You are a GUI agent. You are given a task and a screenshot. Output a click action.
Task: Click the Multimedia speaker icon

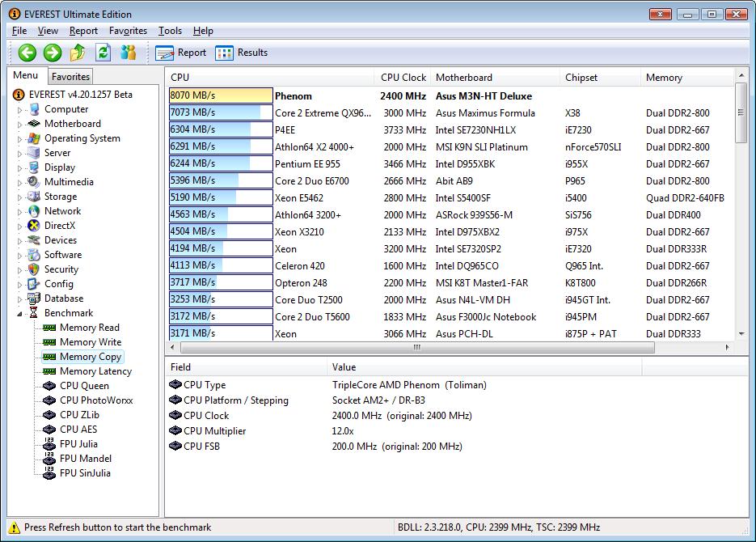[34, 182]
